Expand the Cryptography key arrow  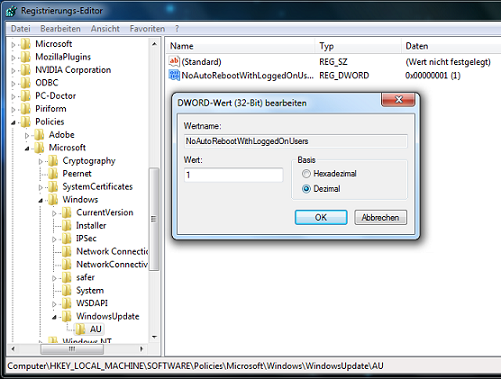[x=41, y=161]
